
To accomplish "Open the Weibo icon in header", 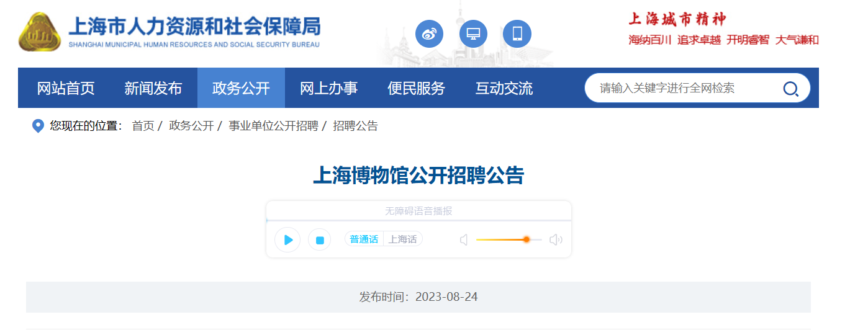I will click(x=430, y=34).
